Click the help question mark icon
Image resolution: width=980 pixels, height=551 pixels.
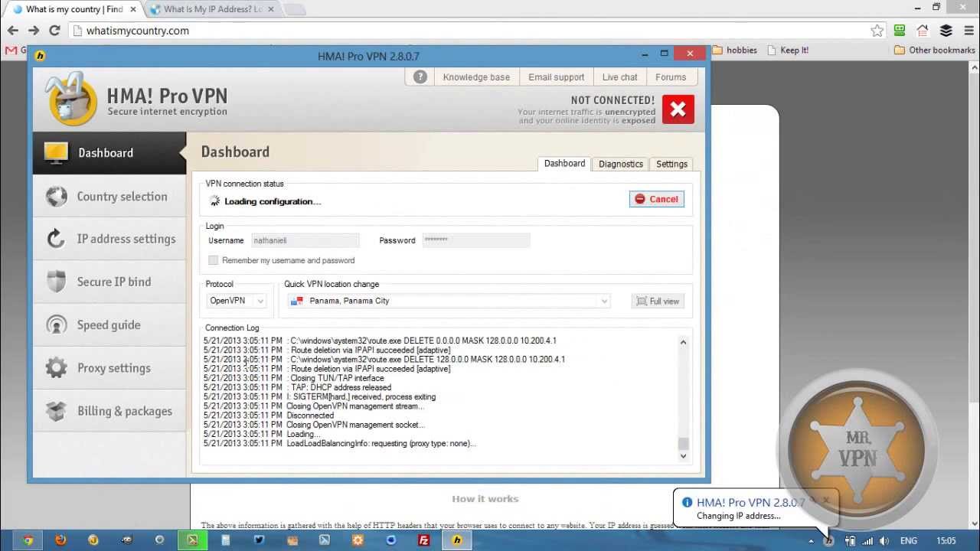click(x=420, y=77)
